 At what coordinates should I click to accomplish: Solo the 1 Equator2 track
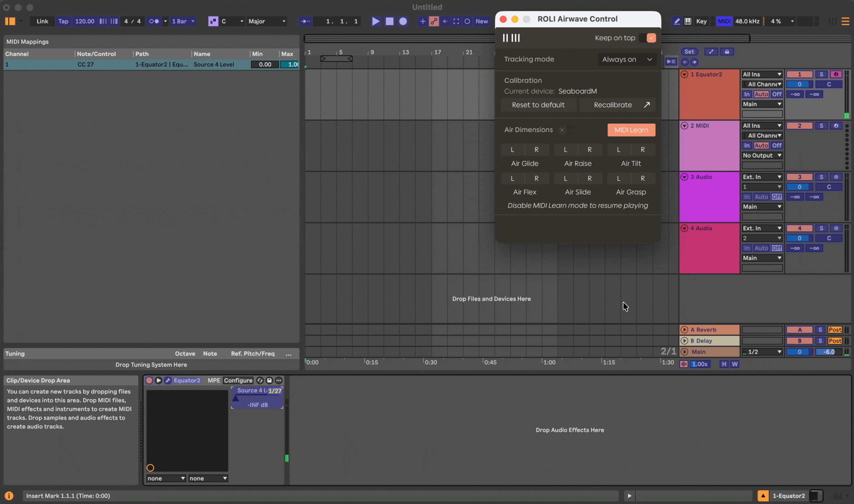821,74
